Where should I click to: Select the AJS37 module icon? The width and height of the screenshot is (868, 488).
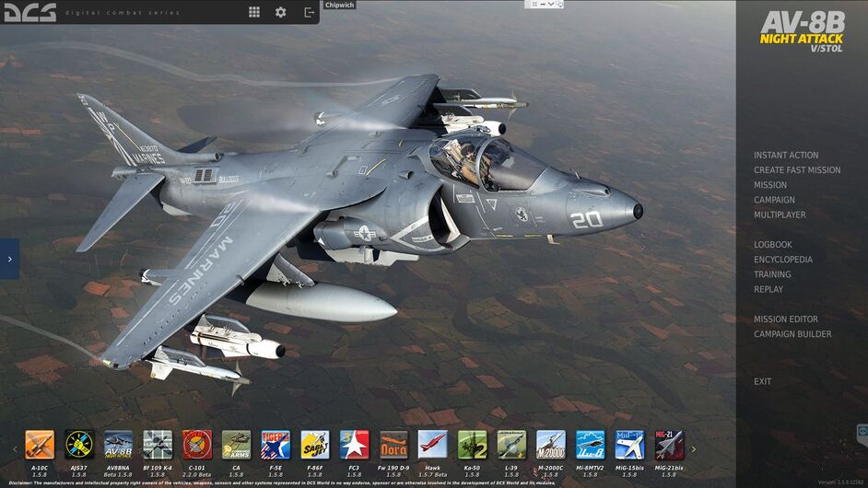[x=79, y=445]
